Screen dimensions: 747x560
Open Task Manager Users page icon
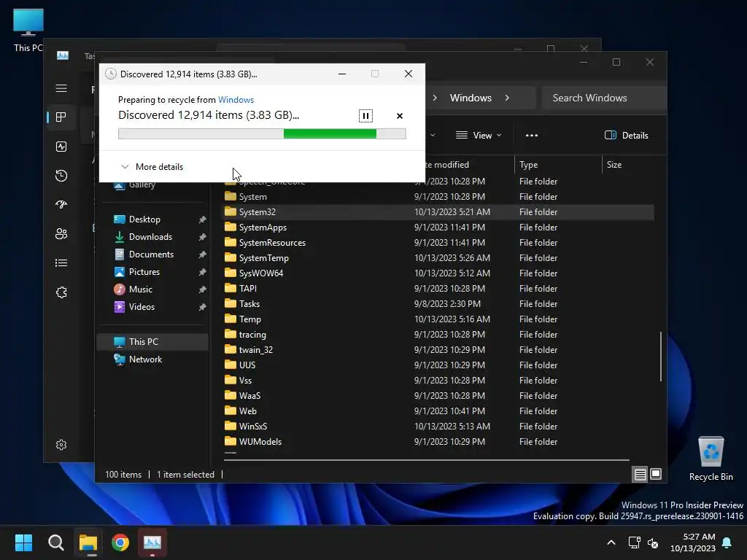click(61, 234)
